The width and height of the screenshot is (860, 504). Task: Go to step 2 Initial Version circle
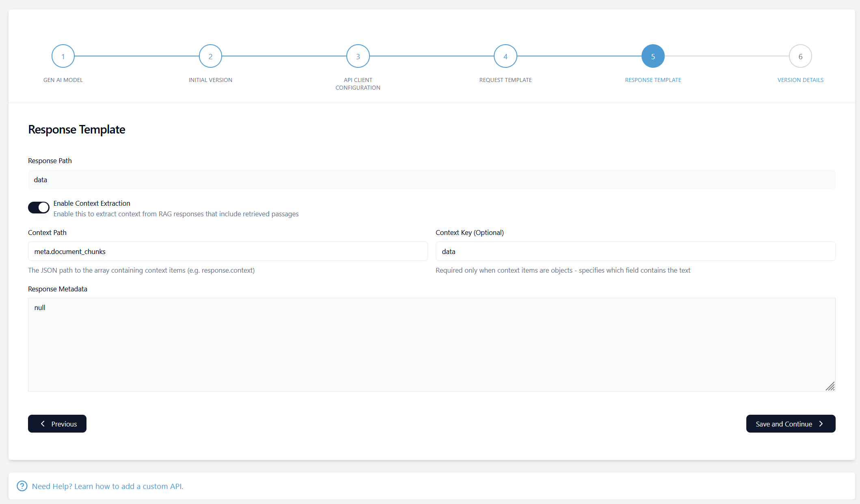pos(210,56)
